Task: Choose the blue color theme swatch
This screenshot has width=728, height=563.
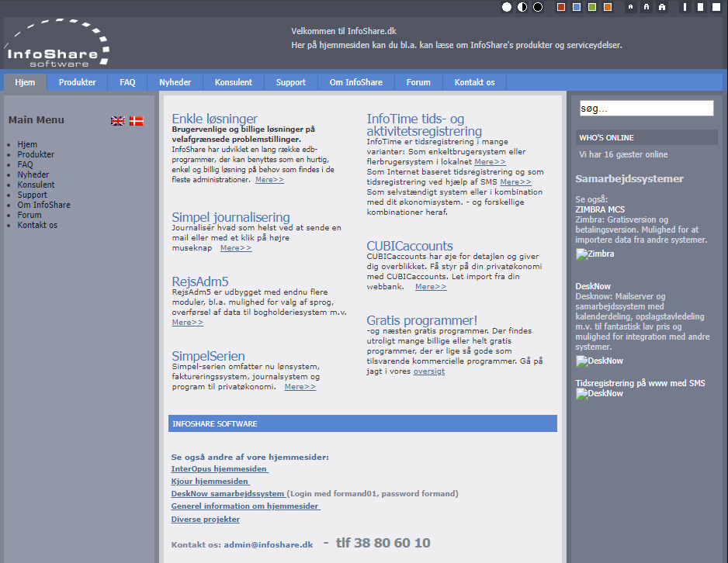Action: point(577,7)
